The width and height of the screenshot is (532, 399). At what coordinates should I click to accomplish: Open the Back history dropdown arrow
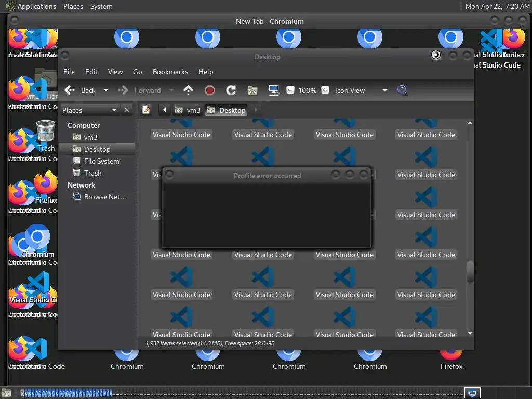[x=106, y=90]
